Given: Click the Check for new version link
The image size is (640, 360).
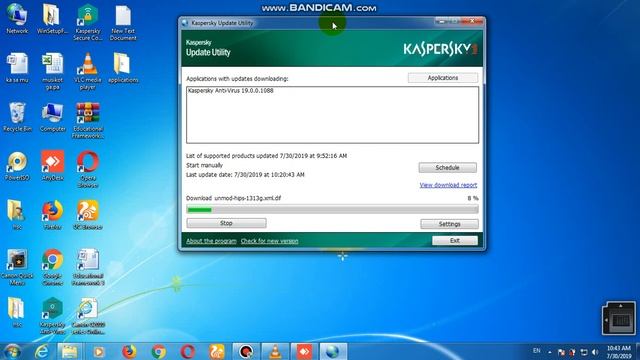Looking at the screenshot, I should point(269,241).
